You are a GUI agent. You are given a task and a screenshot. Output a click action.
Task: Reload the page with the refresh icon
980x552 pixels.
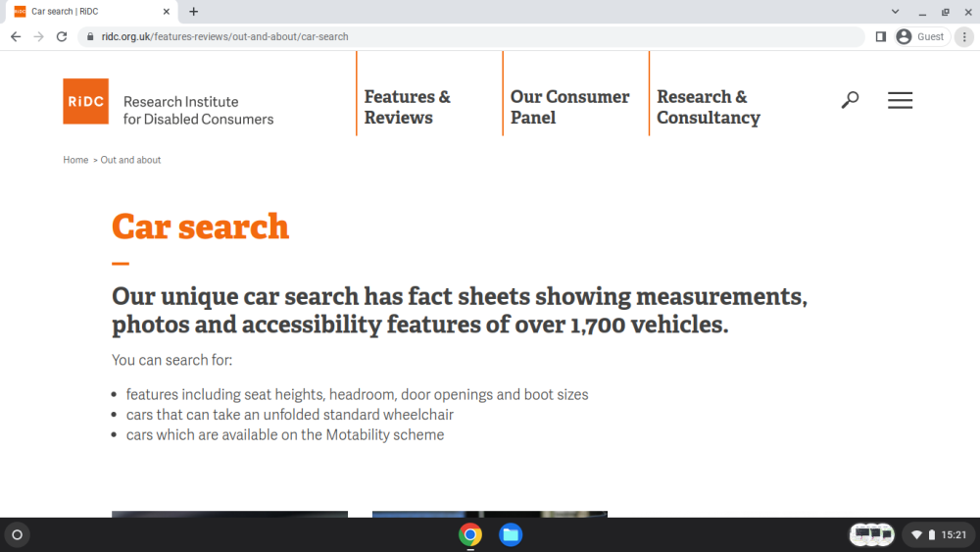pyautogui.click(x=61, y=37)
